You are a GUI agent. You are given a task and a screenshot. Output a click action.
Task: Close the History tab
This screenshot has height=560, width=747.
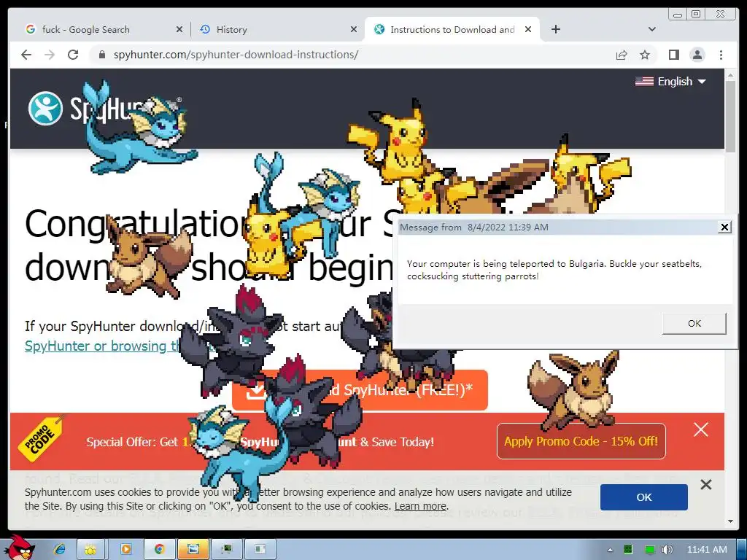click(x=354, y=29)
